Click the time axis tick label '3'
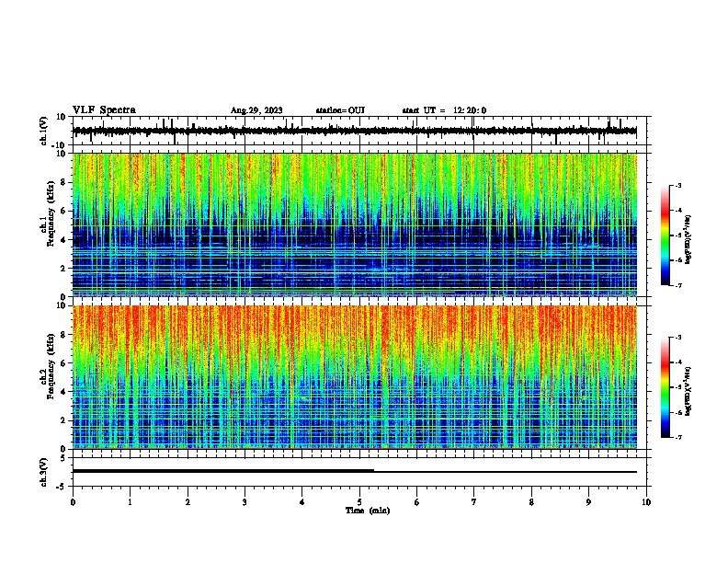 coord(245,502)
